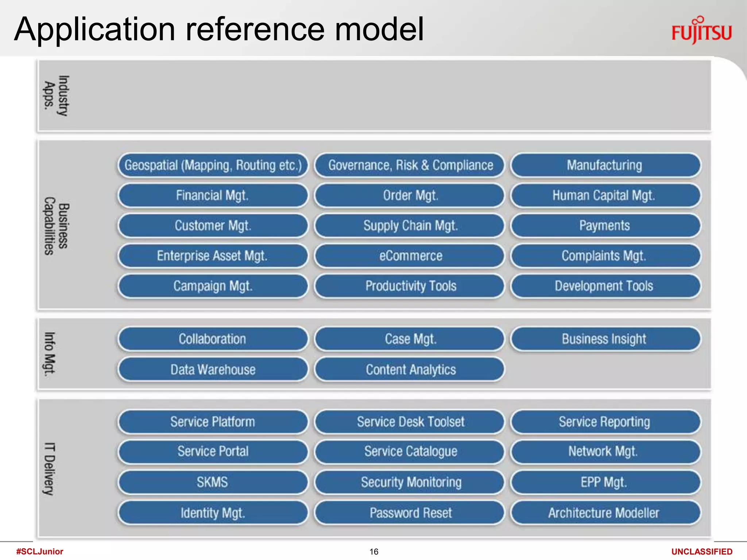Select the Manufacturing capability

coord(605,165)
